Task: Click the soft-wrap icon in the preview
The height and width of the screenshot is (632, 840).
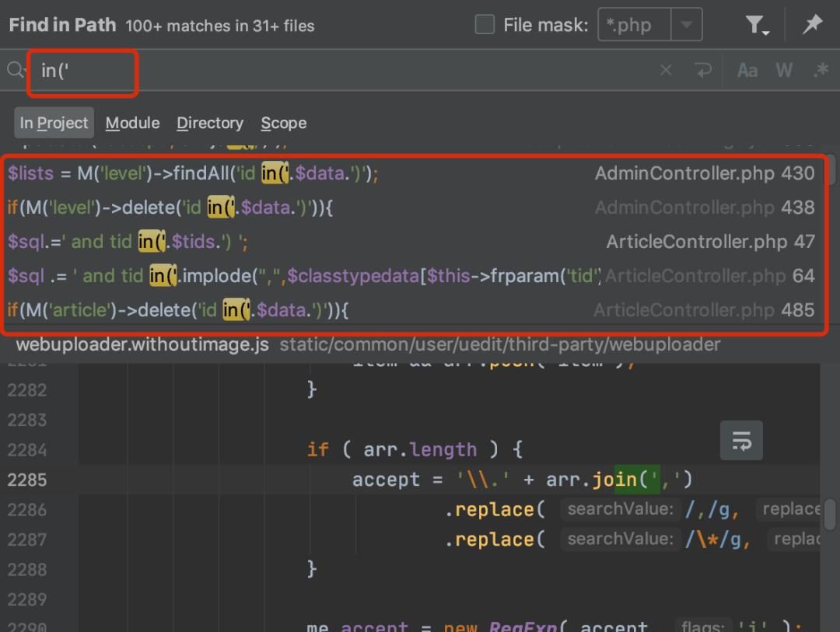Action: [741, 441]
